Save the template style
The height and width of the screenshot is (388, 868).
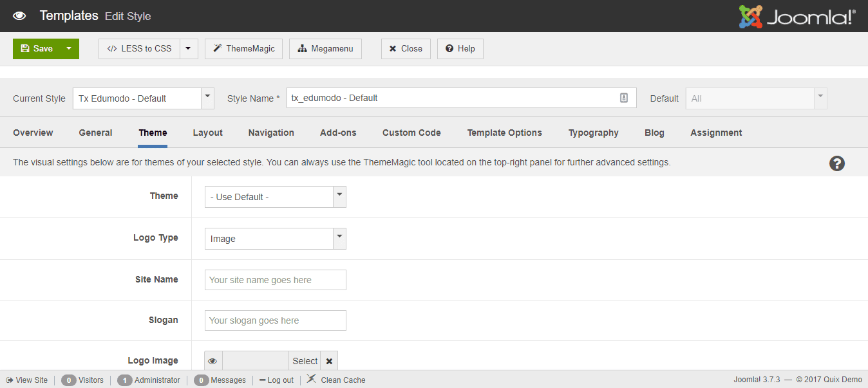click(x=37, y=48)
